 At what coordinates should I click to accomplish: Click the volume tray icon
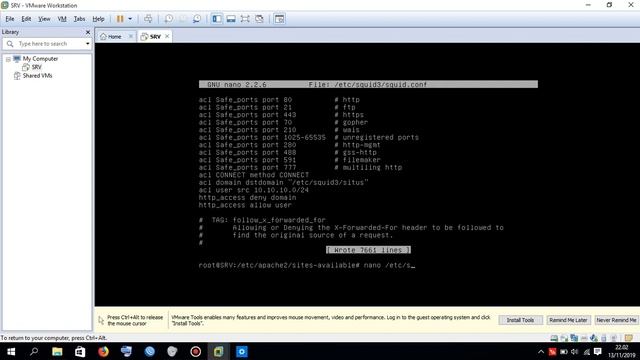575,352
